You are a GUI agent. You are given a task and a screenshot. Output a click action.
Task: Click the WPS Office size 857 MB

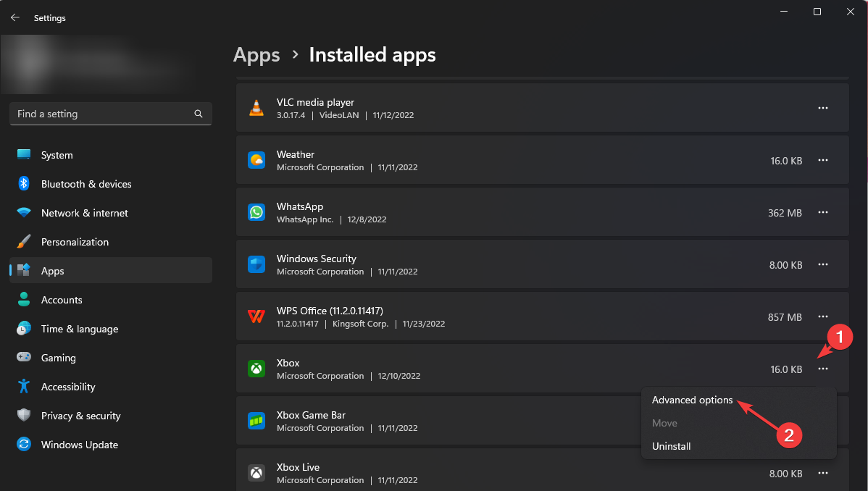tap(785, 317)
